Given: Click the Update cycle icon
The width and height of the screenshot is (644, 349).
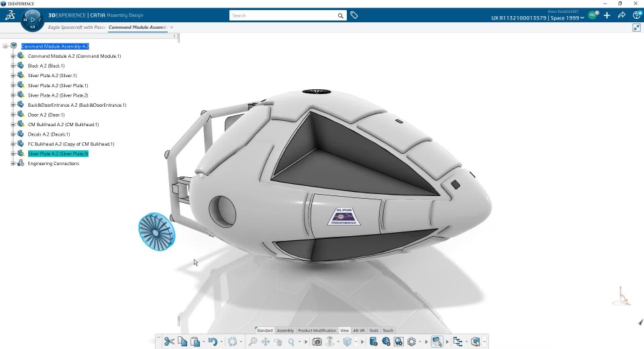Looking at the screenshot, I should (233, 342).
